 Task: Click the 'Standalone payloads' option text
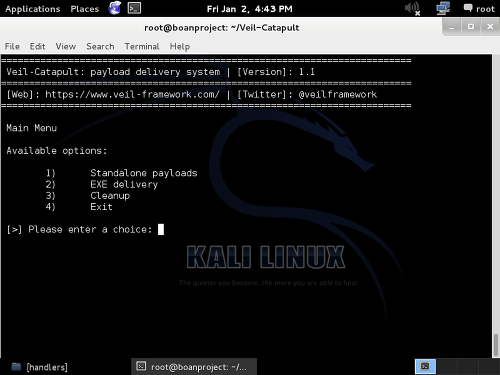(144, 173)
